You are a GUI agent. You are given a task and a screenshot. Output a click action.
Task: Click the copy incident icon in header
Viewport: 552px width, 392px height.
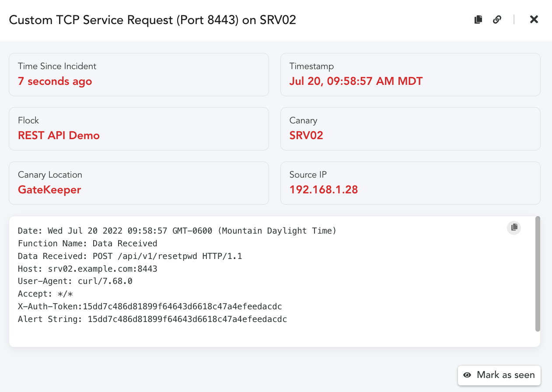pos(478,19)
